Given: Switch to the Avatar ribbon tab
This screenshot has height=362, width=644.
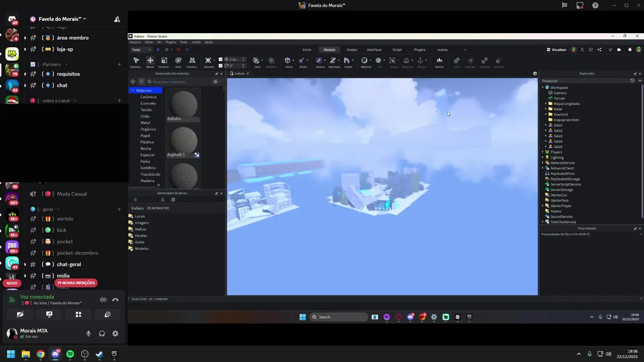Looking at the screenshot, I should (x=352, y=50).
